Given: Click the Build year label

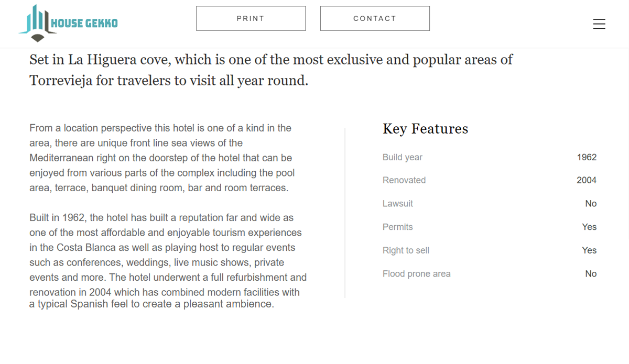Looking at the screenshot, I should (402, 157).
